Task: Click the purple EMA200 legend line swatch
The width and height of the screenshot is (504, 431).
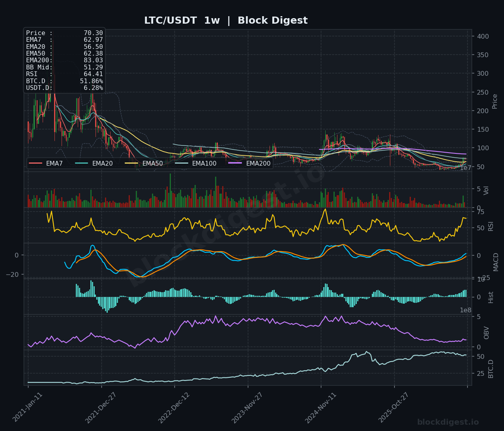Action: pyautogui.click(x=235, y=163)
